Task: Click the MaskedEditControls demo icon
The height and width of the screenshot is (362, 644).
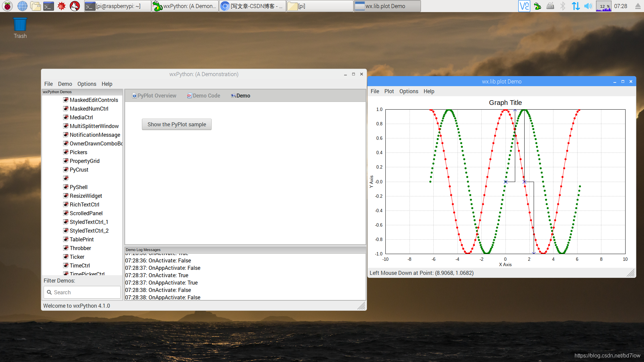Action: [66, 100]
